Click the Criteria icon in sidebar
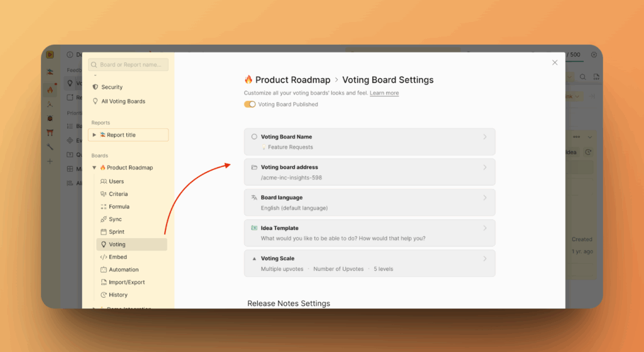The width and height of the screenshot is (644, 352). pyautogui.click(x=104, y=194)
